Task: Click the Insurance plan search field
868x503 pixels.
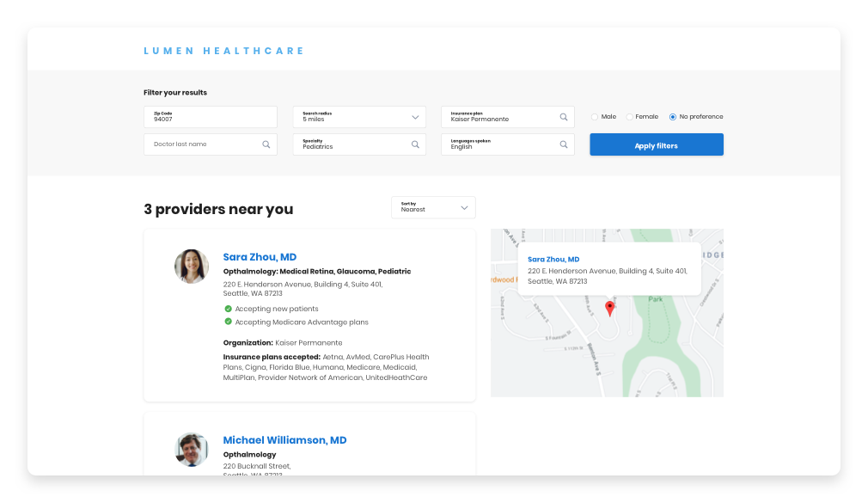Action: pyautogui.click(x=508, y=117)
